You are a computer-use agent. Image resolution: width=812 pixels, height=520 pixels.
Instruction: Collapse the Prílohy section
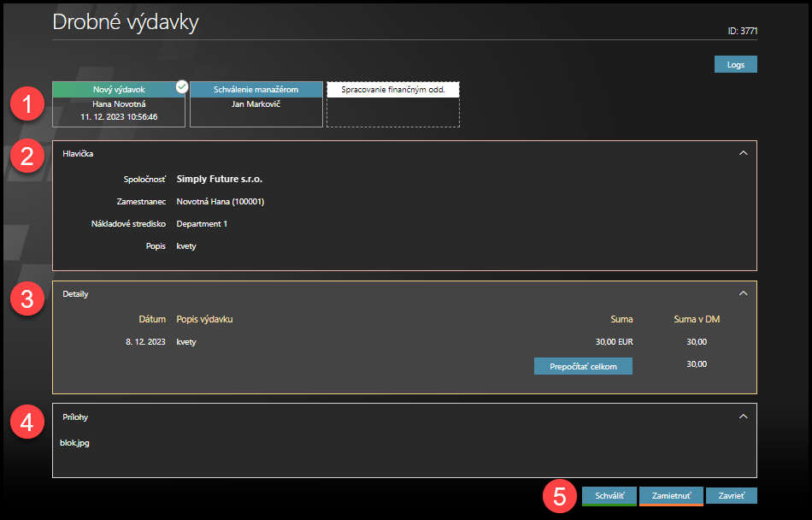click(743, 417)
